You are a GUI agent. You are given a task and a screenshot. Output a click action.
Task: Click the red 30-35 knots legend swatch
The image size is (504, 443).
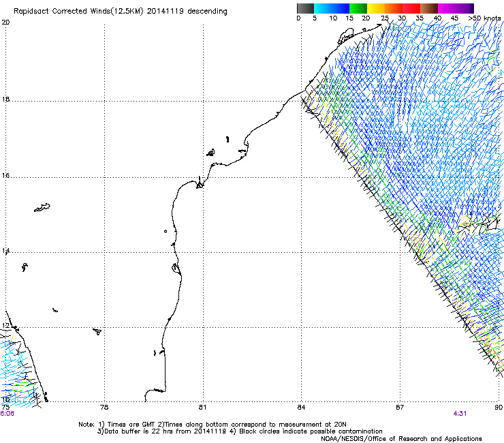(411, 8)
